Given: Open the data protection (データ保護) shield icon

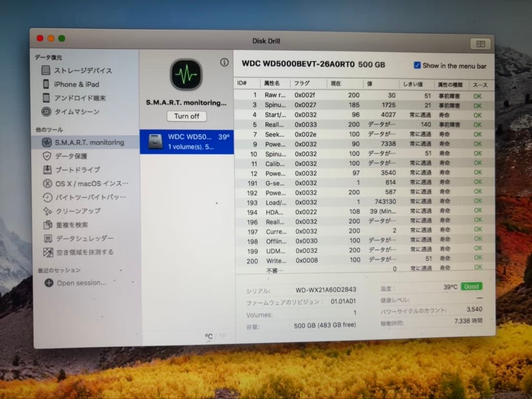Looking at the screenshot, I should click(x=47, y=156).
